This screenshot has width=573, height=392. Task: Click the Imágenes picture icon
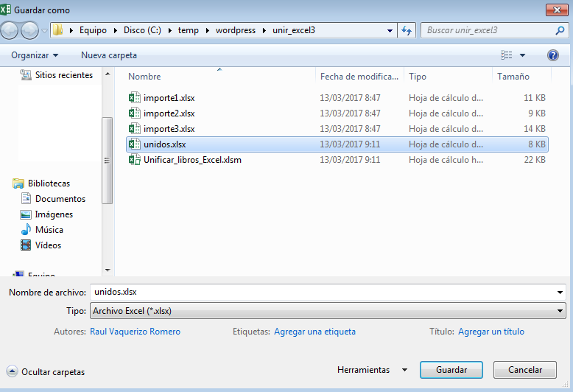coord(26,214)
